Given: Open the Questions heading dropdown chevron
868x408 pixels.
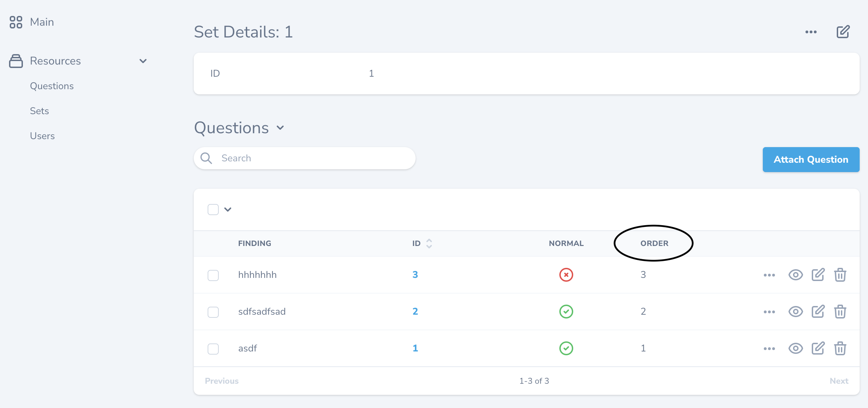Looking at the screenshot, I should click(281, 128).
